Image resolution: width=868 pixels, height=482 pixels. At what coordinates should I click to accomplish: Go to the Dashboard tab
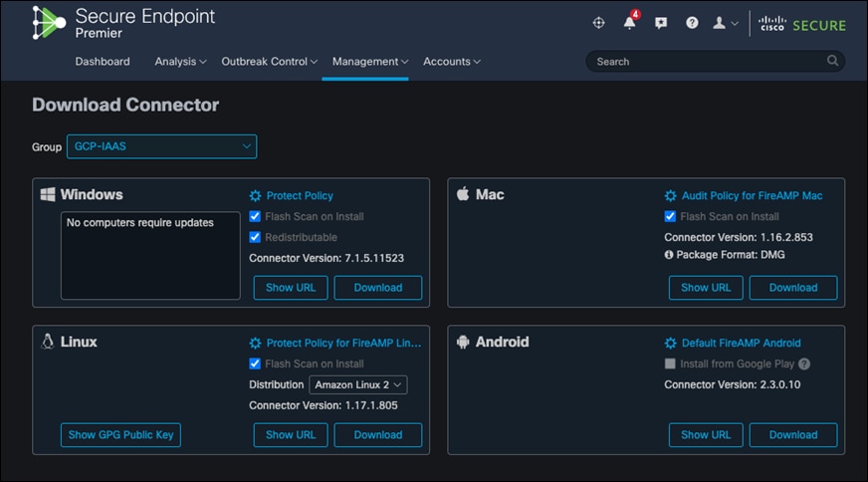click(103, 62)
